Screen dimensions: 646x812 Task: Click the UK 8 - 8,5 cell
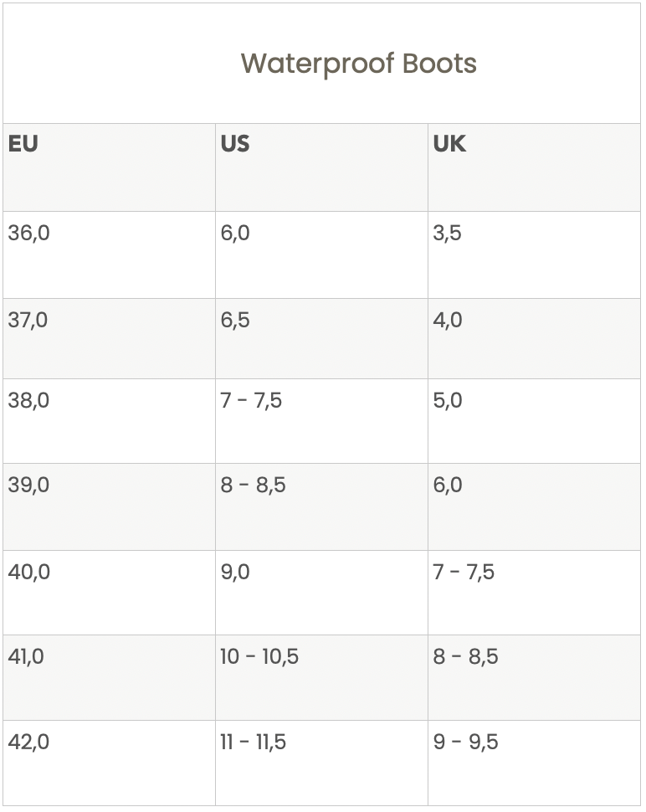point(465,656)
